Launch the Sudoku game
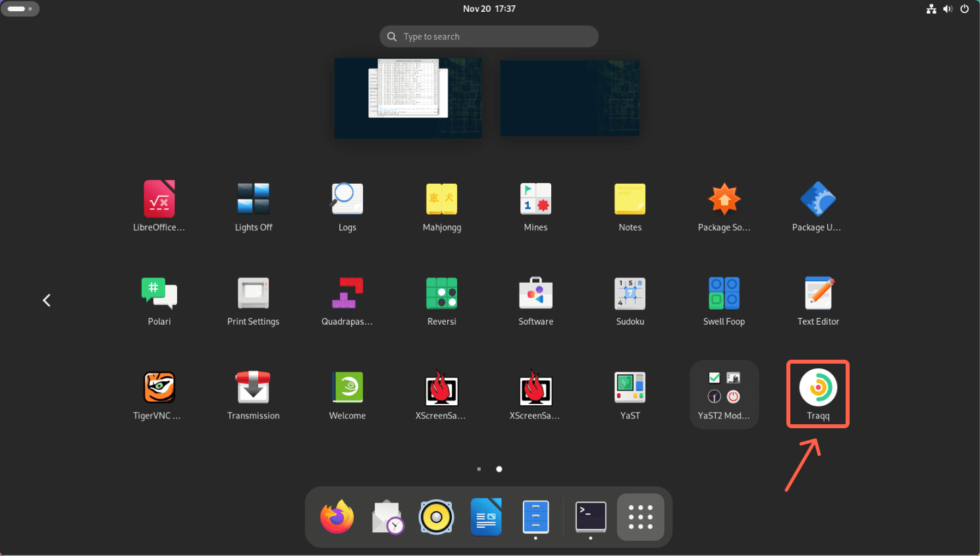This screenshot has height=556, width=980. [x=630, y=293]
